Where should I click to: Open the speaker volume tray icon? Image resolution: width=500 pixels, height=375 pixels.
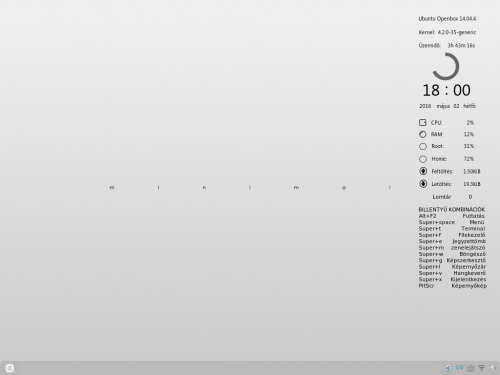[493, 368]
